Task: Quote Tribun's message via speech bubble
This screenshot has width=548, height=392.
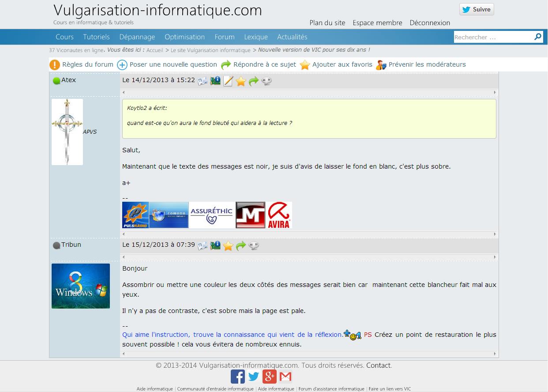Action: (x=254, y=246)
